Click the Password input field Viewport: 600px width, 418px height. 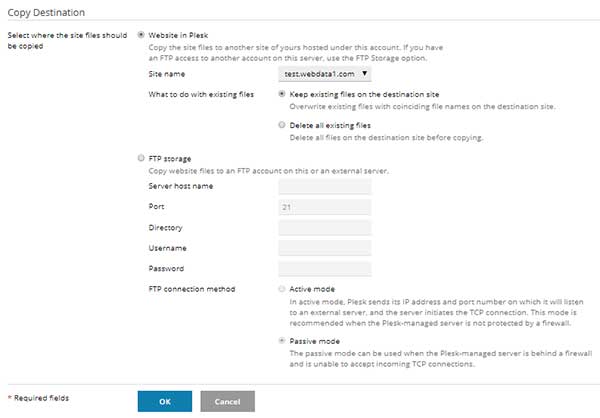click(325, 269)
